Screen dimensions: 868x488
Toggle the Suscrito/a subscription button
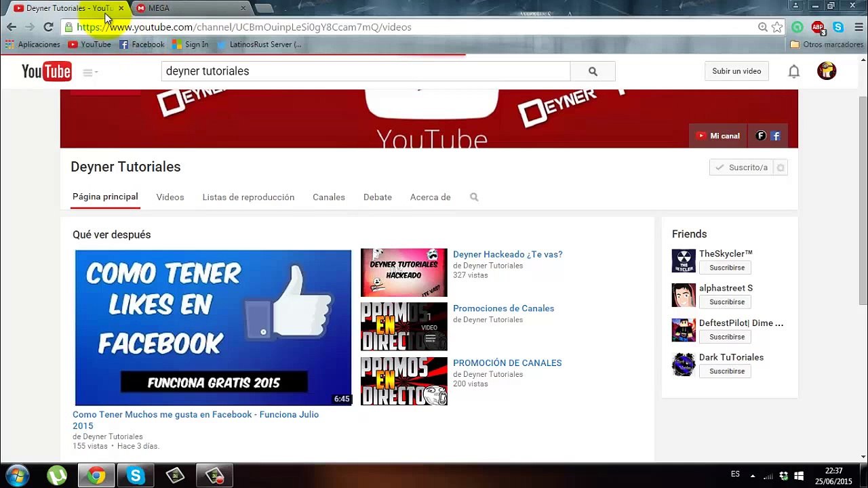pos(742,167)
